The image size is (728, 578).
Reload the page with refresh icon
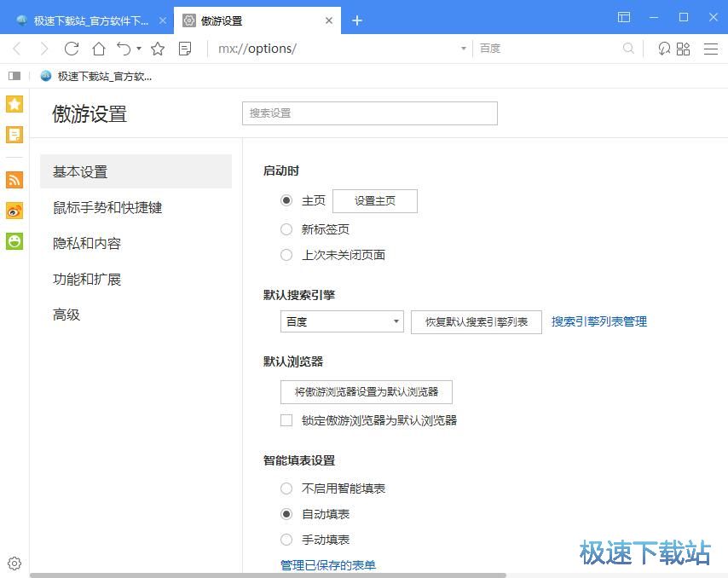click(72, 49)
